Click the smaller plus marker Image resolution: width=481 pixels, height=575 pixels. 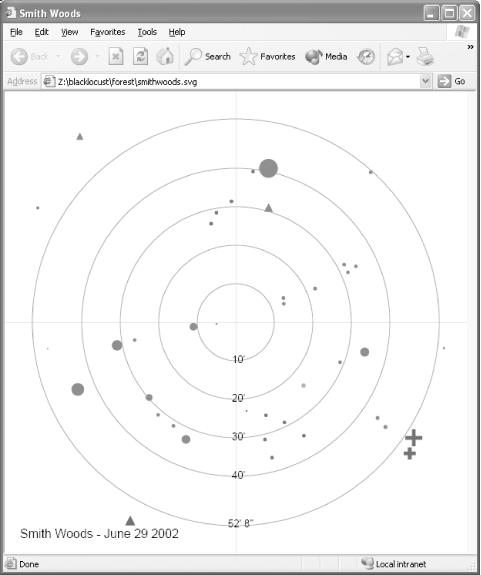coord(410,454)
